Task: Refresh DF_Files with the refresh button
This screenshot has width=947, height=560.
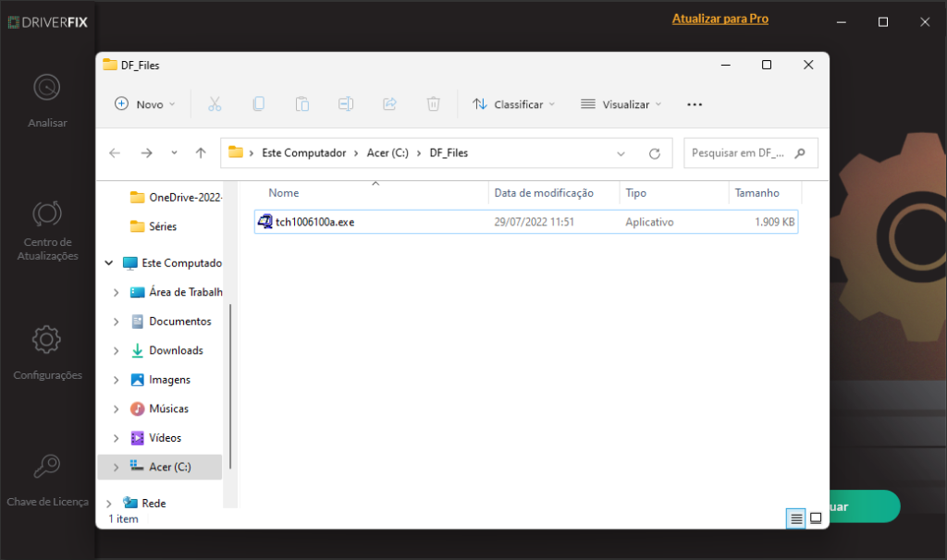Action: point(654,152)
